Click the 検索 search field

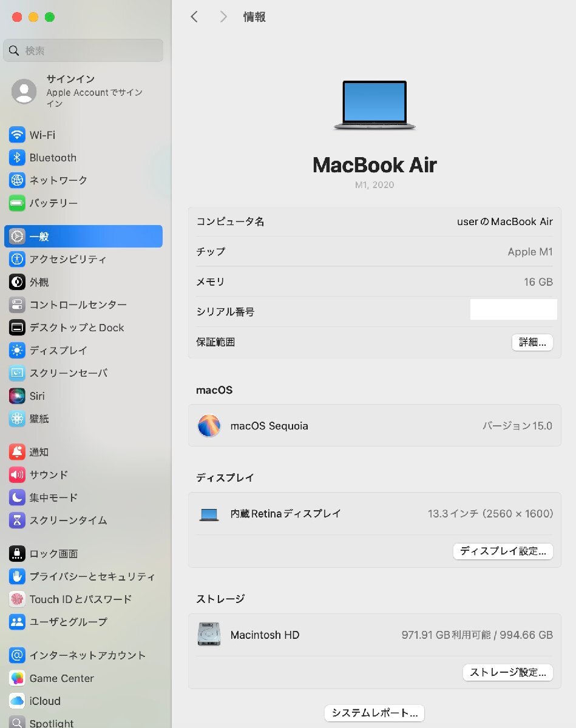coord(83,51)
